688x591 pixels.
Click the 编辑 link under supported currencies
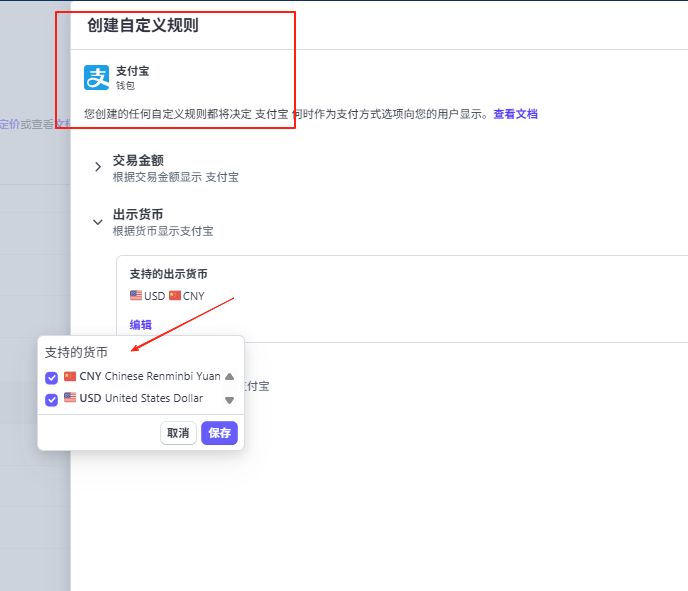coord(140,325)
